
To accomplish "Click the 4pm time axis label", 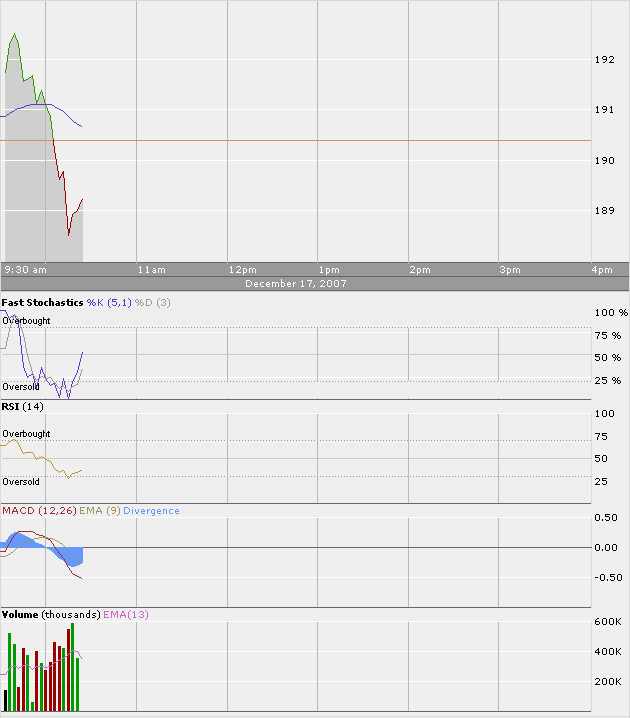I will point(602,270).
